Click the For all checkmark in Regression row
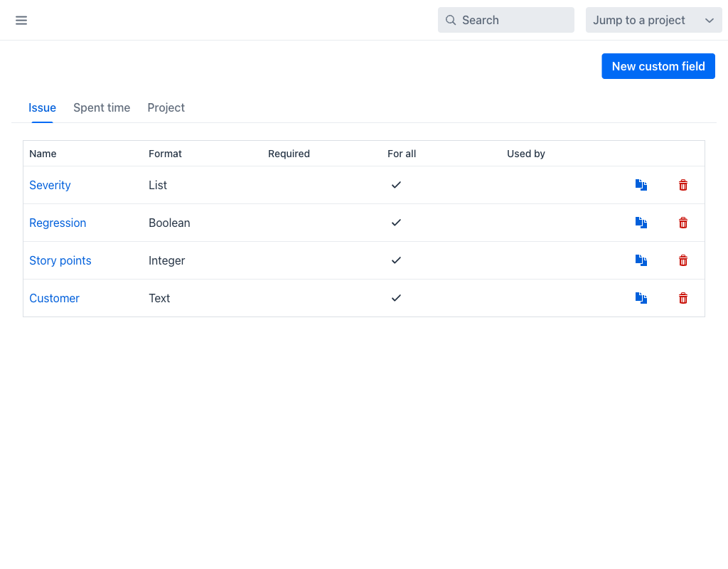 [396, 223]
